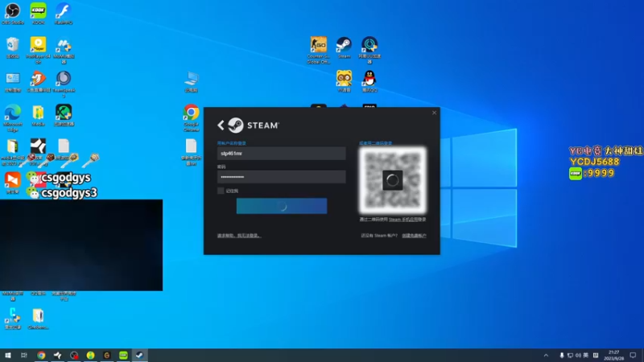This screenshot has width=644, height=362.
Task: Open the Recycle Bin icon
Action: click(x=13, y=47)
